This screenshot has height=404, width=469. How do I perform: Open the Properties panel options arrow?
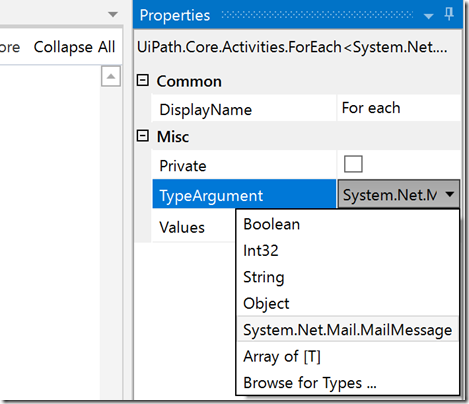[x=429, y=16]
